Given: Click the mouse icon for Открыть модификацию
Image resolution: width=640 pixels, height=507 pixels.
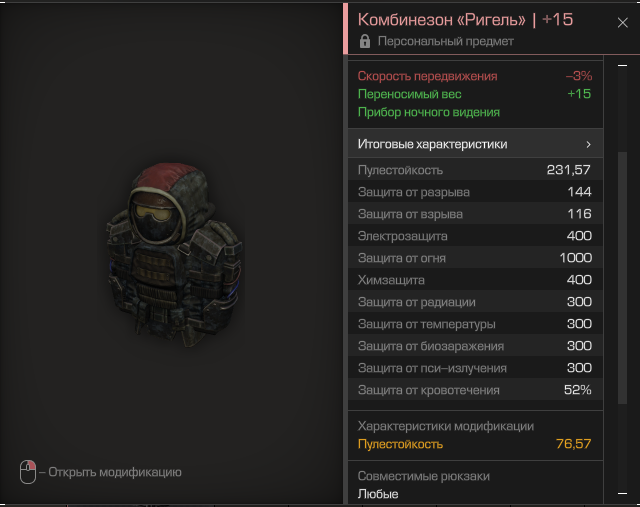Looking at the screenshot, I should [28, 472].
